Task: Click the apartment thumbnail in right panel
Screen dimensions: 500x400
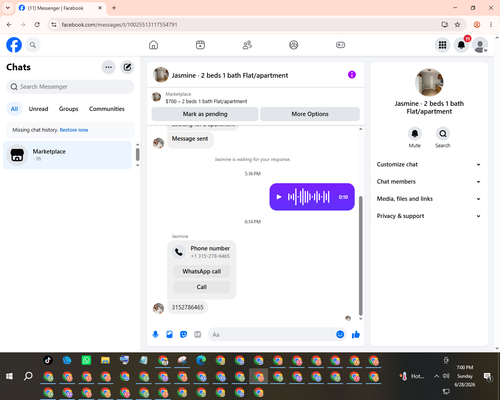Action: point(429,82)
